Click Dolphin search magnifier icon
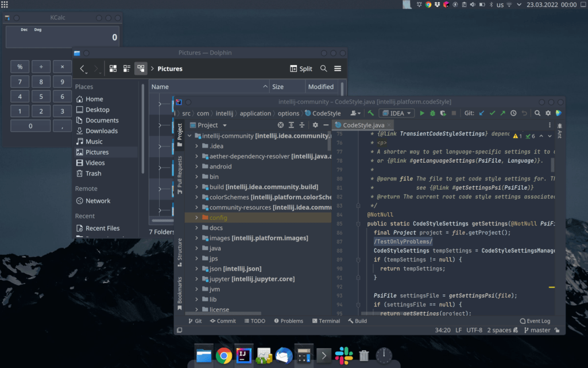The height and width of the screenshot is (368, 588). tap(324, 68)
